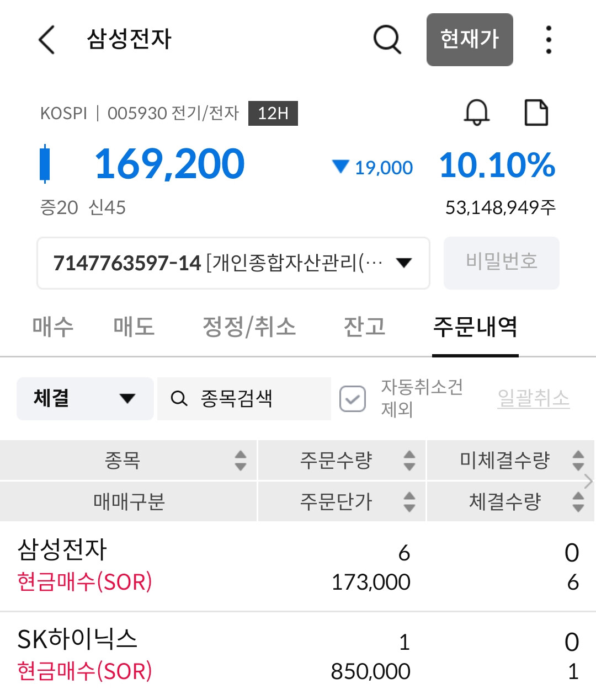Tap the price change ▼19,000

pyautogui.click(x=372, y=167)
